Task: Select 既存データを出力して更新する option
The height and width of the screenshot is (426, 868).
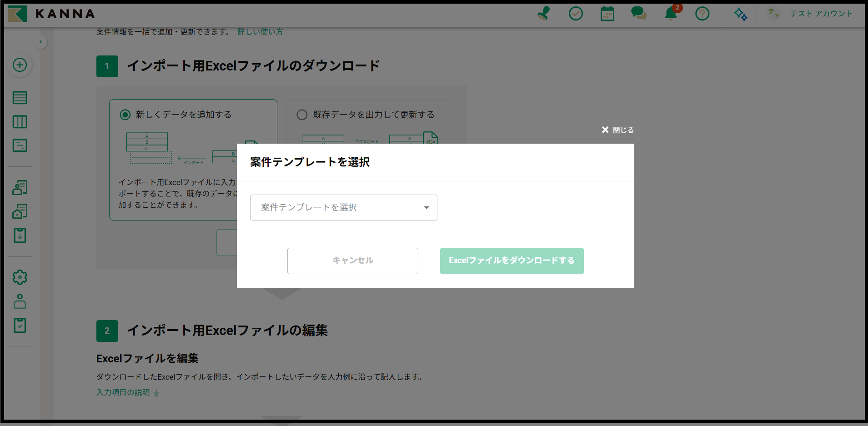Action: [x=302, y=115]
